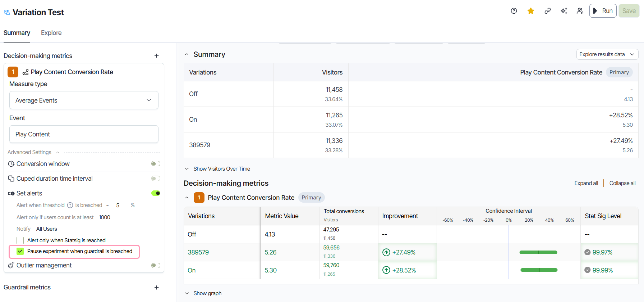Open the Average Events measure type dropdown
The height and width of the screenshot is (302, 644).
pos(84,100)
